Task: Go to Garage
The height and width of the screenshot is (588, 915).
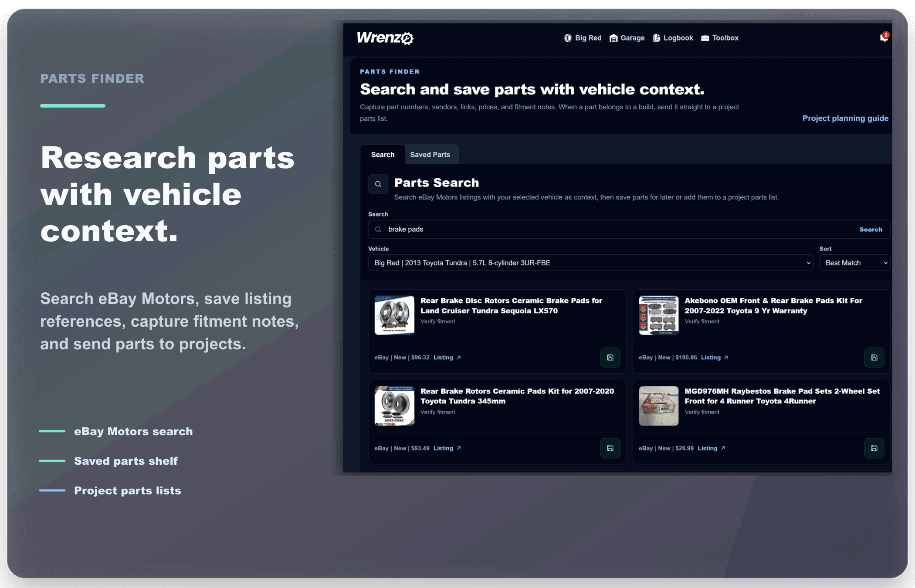Action: click(x=627, y=38)
